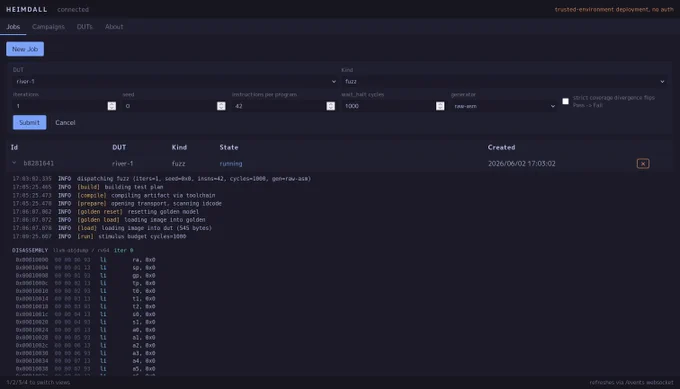The image size is (680, 389).
Task: Click the 'trusted-environment deployment, no auth' notice
Action: pos(614,10)
